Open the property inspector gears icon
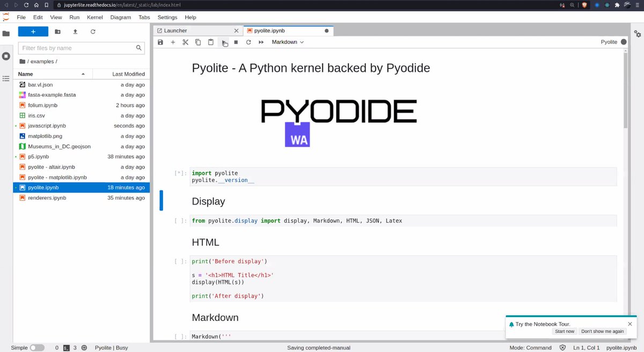 pyautogui.click(x=638, y=33)
